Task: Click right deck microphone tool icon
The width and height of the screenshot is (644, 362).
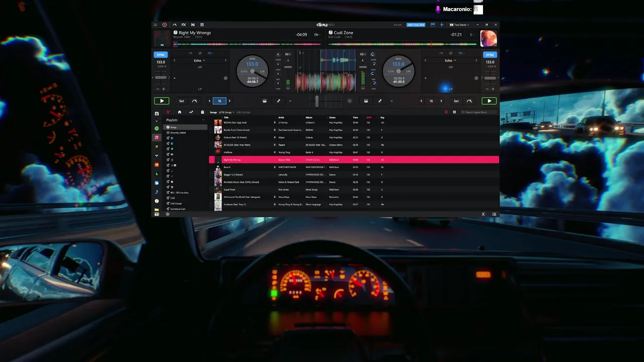Action: pos(380,101)
